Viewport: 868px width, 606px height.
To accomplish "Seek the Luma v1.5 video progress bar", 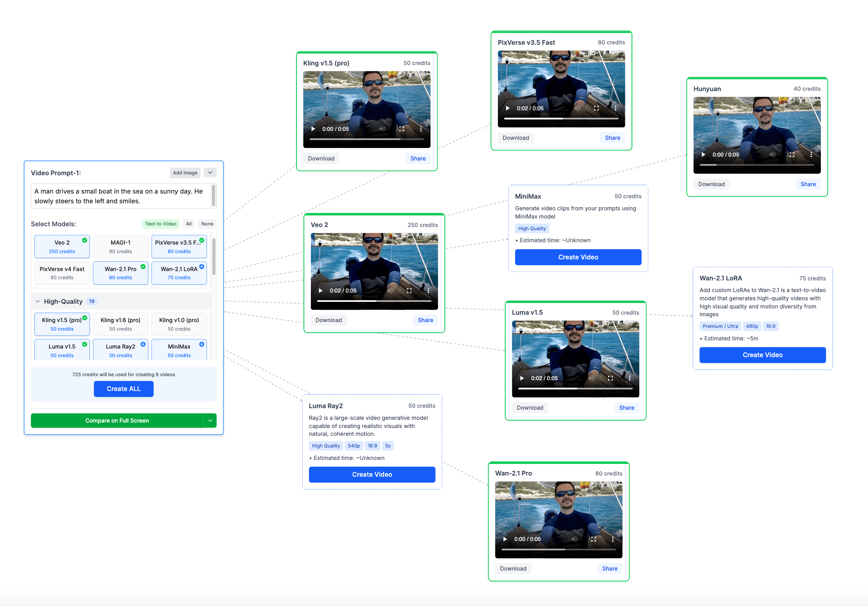I will pos(575,389).
